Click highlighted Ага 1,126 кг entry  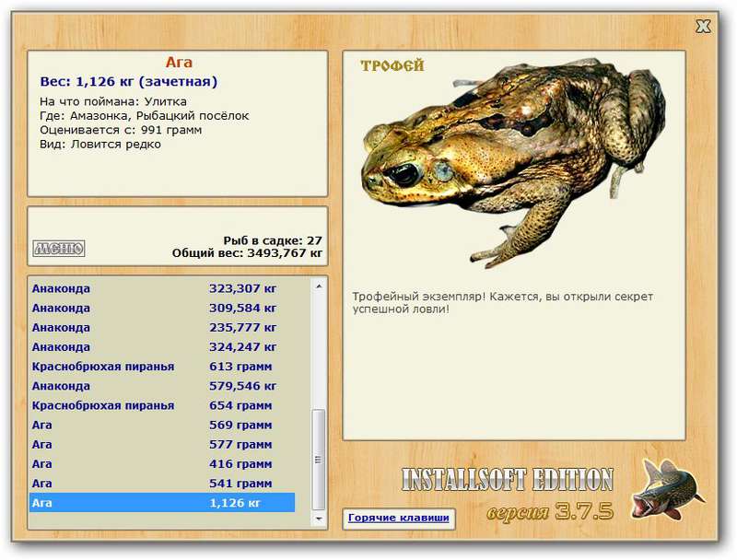pyautogui.click(x=162, y=503)
